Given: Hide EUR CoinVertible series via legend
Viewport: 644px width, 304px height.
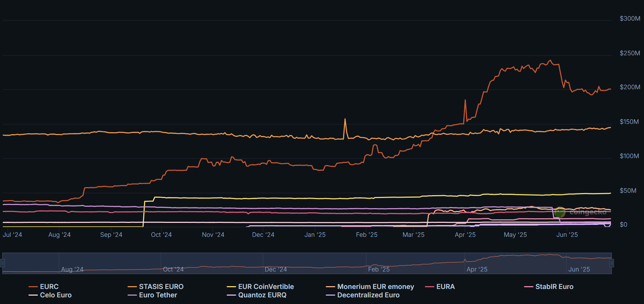Looking at the screenshot, I should [x=260, y=287].
